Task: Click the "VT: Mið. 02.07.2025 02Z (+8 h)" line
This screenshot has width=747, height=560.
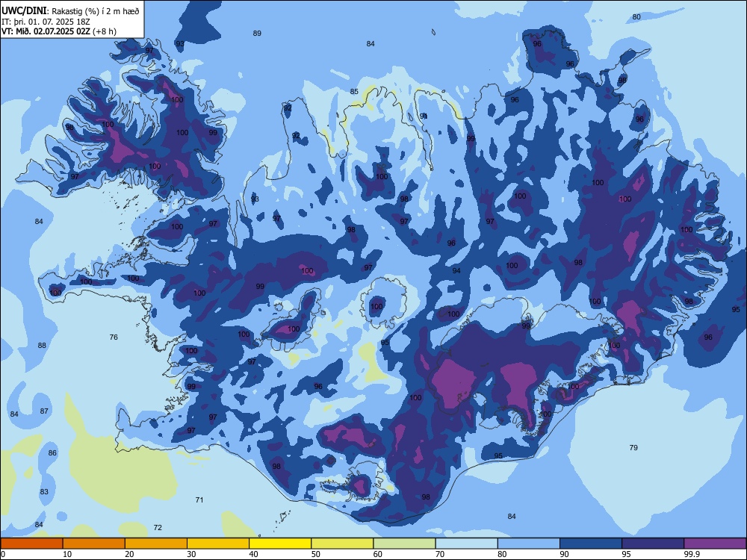Action: pos(58,31)
